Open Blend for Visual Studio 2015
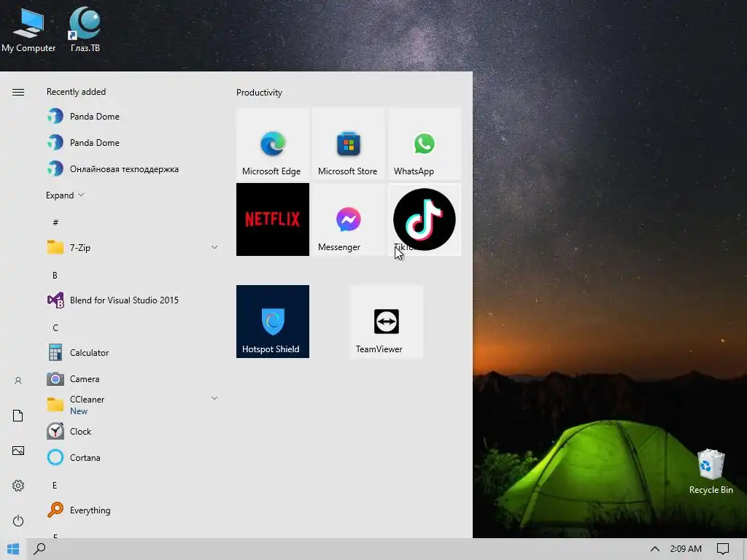This screenshot has width=747, height=560. pos(132,300)
